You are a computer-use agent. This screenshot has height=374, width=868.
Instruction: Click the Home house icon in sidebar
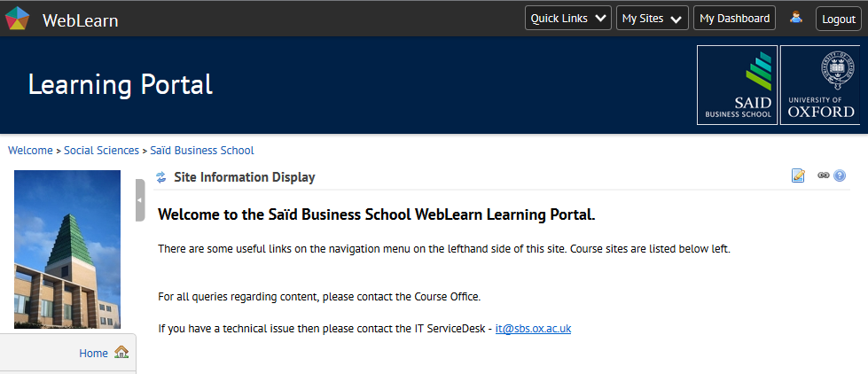(x=121, y=353)
